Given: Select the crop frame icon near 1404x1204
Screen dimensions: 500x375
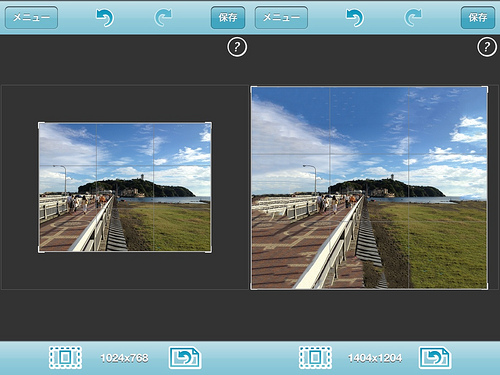Looking at the screenshot, I should [x=315, y=357].
